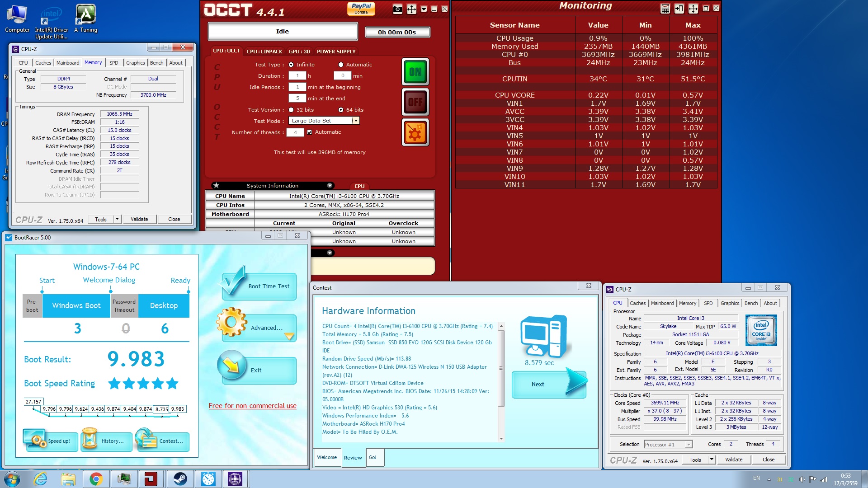The image size is (868, 488).
Task: Toggle Automatic number of threads checkbox
Action: [x=310, y=132]
